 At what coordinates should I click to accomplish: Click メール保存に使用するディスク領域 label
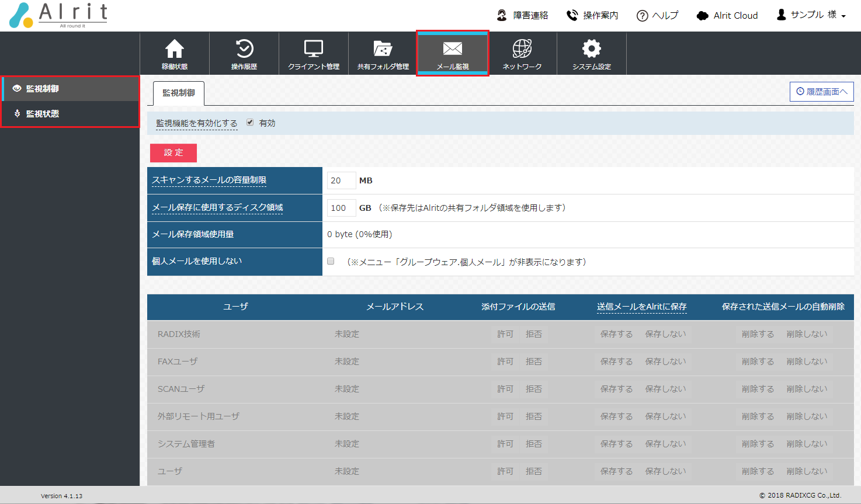click(x=217, y=207)
